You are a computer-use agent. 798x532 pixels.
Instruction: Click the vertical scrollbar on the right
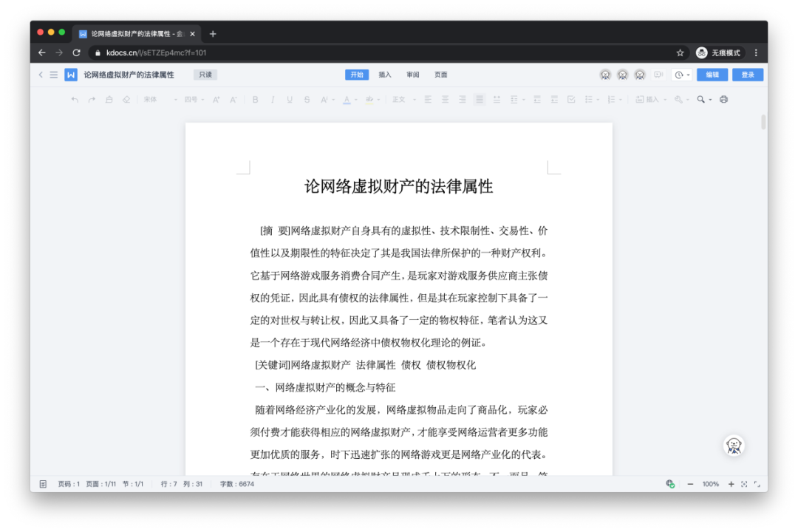[763, 122]
